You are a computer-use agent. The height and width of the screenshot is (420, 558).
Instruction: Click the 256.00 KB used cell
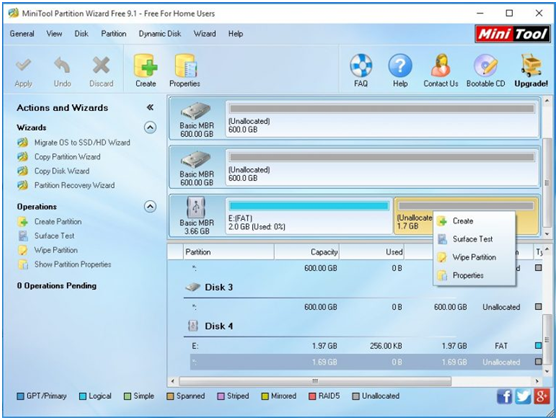coord(386,346)
